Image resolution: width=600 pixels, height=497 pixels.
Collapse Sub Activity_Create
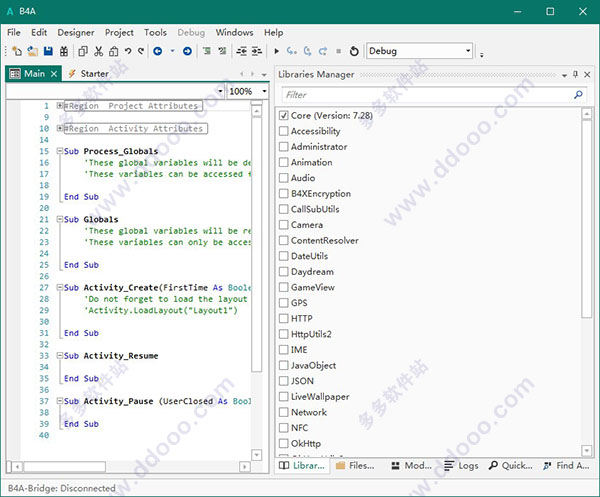[x=60, y=287]
